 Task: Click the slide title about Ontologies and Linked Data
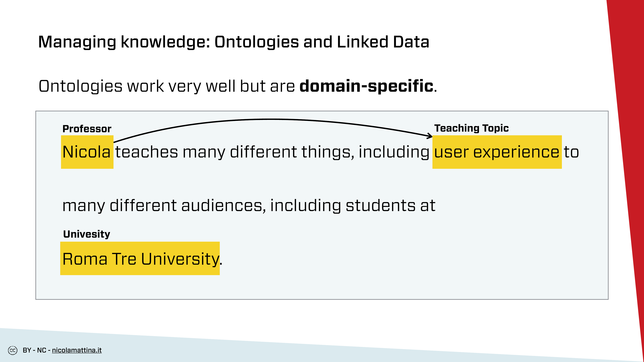[x=233, y=42]
